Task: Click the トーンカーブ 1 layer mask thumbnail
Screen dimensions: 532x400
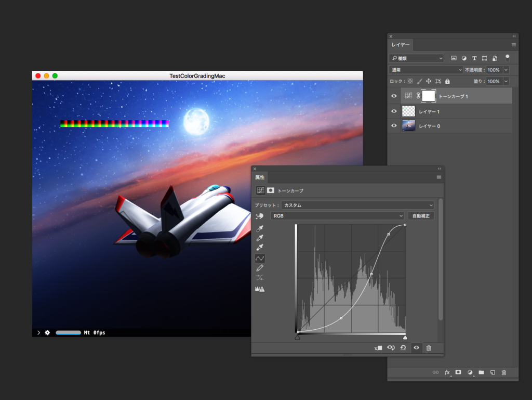Action: (428, 96)
